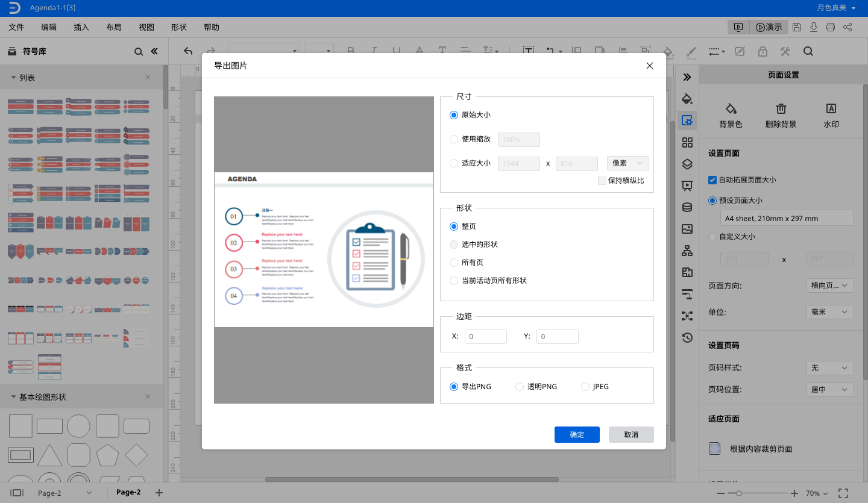Screen dimensions: 868x503
Task: Open the 帮助 menu
Action: tap(212, 27)
